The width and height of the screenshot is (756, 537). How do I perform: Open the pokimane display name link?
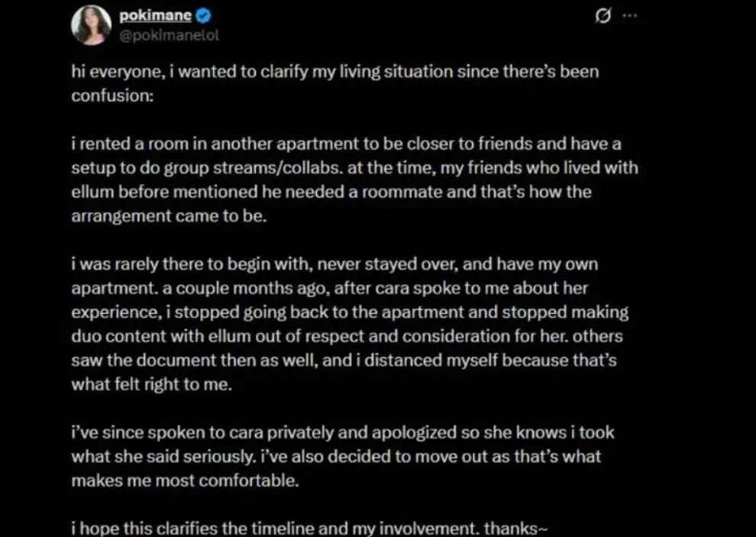coord(155,16)
